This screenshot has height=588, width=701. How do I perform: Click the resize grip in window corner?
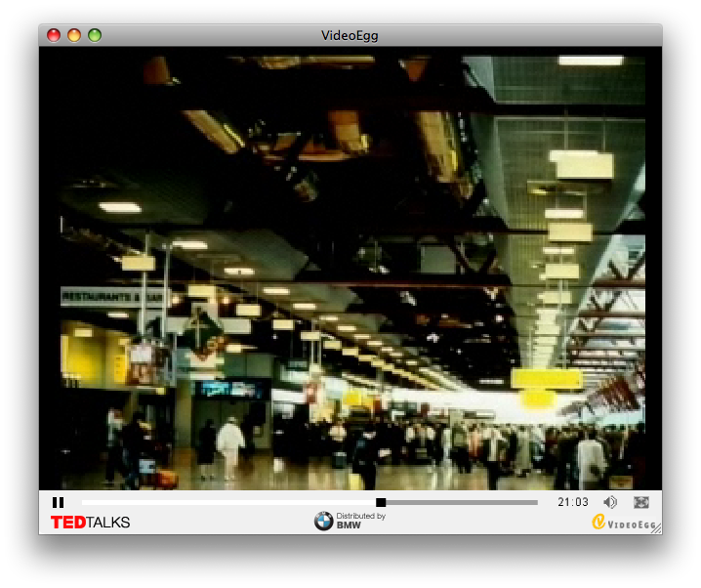click(656, 528)
